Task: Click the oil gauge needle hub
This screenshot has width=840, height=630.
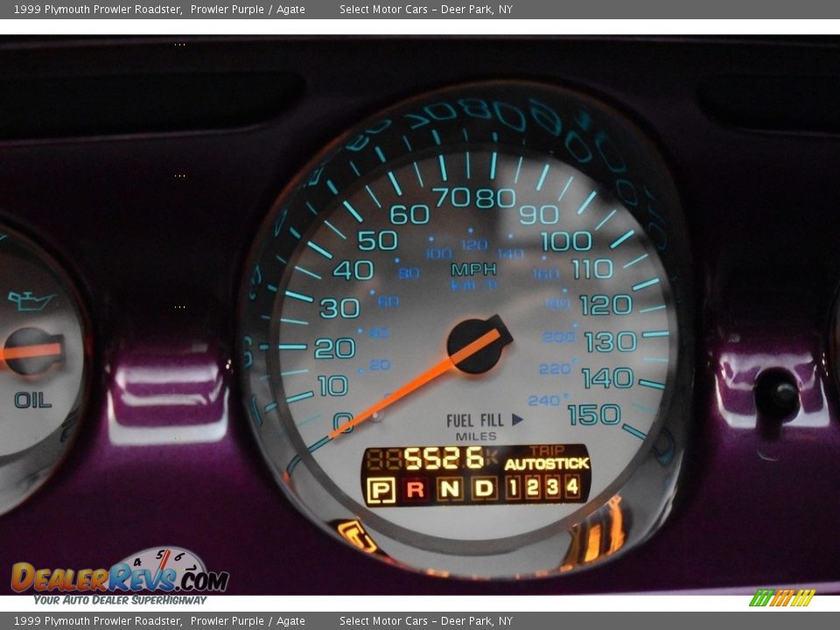Action: click(33, 351)
